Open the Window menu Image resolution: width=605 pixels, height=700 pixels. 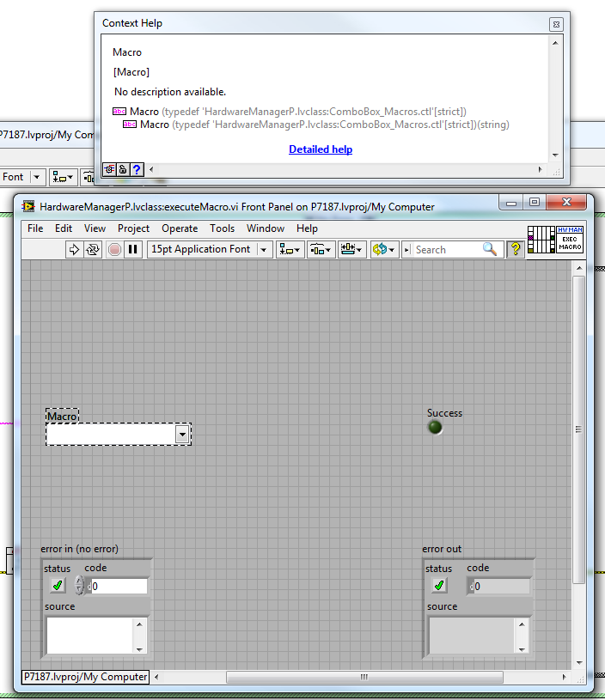click(266, 228)
